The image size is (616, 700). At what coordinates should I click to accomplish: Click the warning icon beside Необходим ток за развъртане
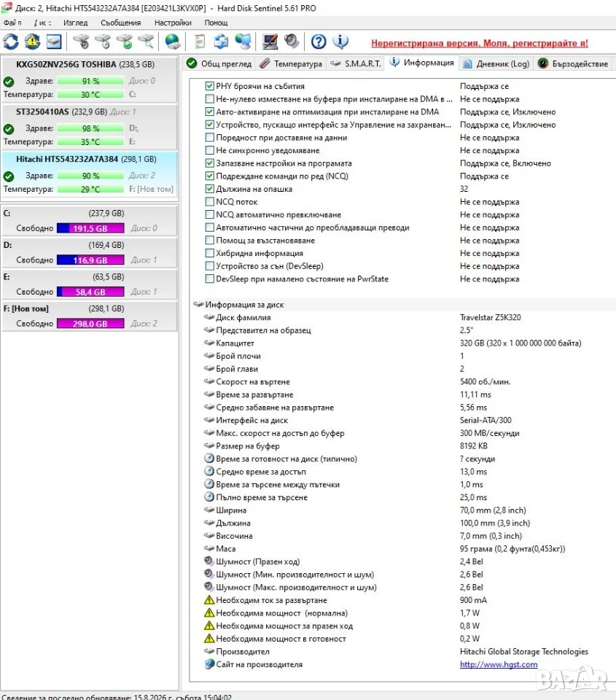click(209, 600)
